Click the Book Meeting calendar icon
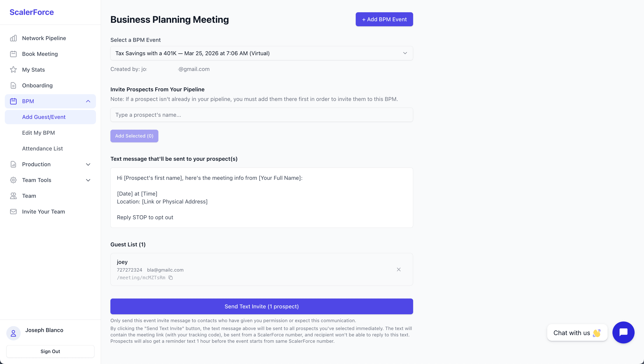This screenshot has width=644, height=364. 13,54
